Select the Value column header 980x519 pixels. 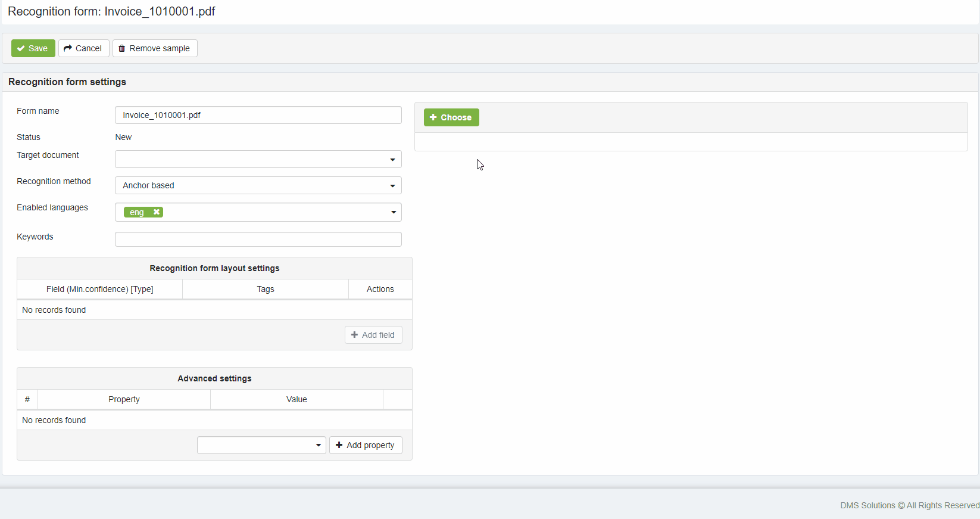[x=297, y=399]
